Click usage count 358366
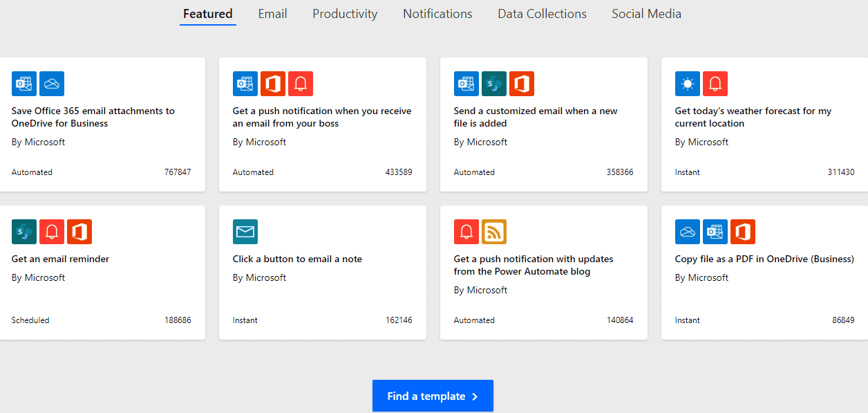Image resolution: width=868 pixels, height=413 pixels. pos(620,172)
